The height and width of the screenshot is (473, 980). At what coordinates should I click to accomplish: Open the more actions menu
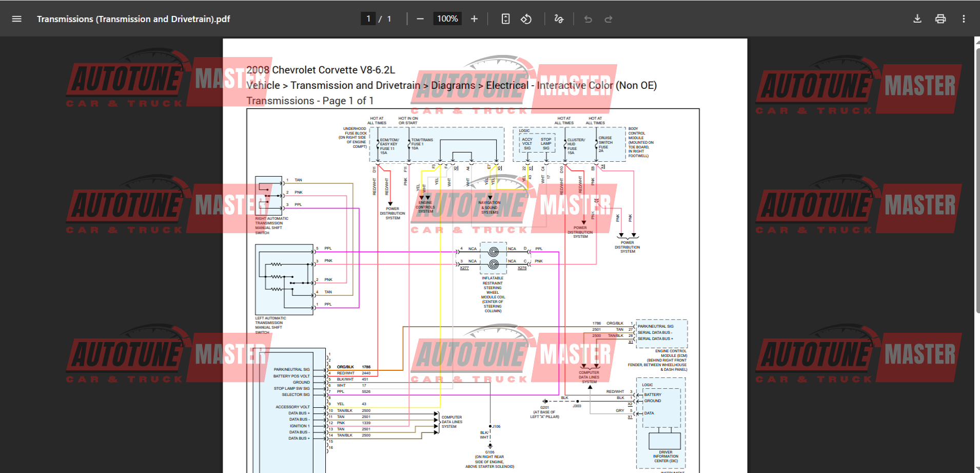[x=964, y=18]
